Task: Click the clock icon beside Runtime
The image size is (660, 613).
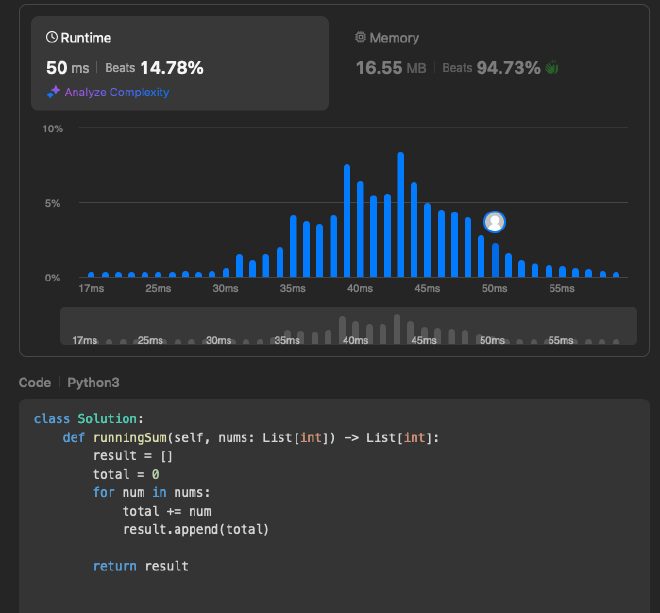Action: (x=52, y=38)
